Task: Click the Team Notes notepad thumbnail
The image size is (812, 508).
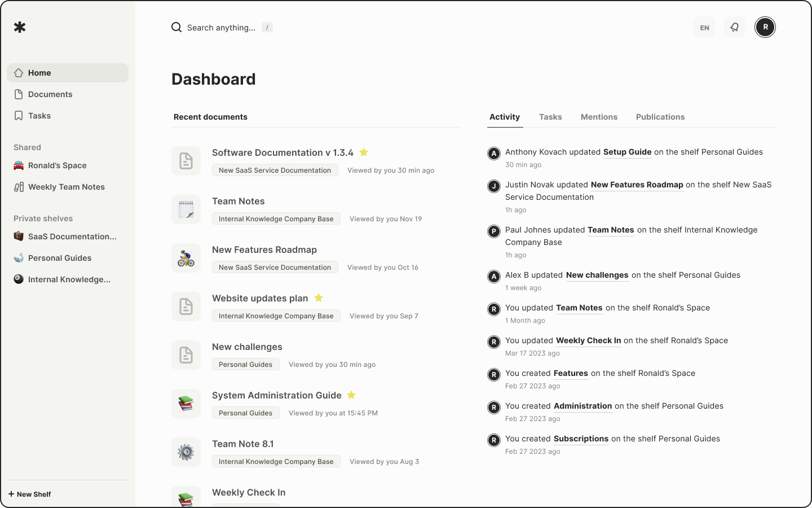Action: [186, 209]
